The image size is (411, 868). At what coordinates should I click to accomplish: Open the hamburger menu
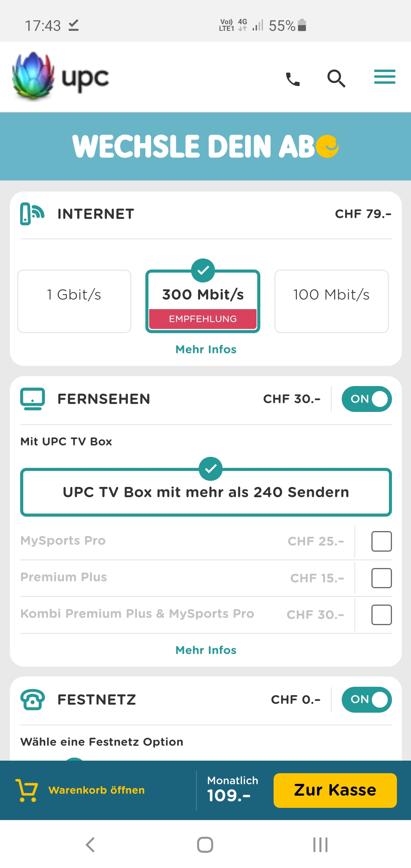(384, 77)
